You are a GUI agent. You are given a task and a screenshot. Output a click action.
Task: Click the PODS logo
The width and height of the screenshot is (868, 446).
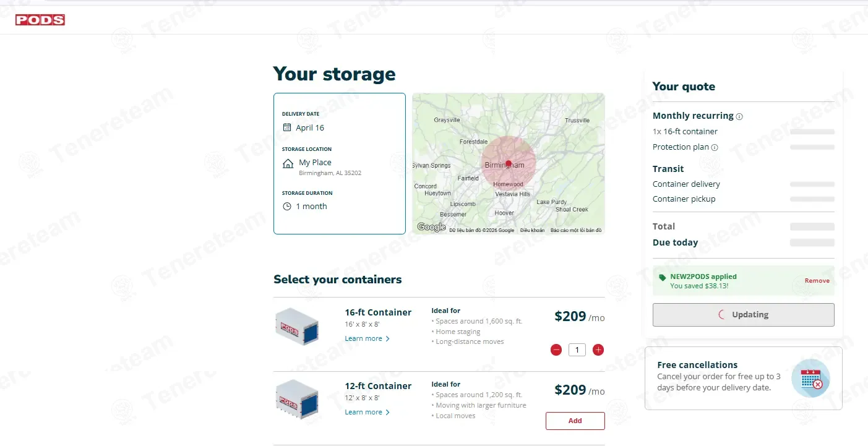click(x=40, y=20)
